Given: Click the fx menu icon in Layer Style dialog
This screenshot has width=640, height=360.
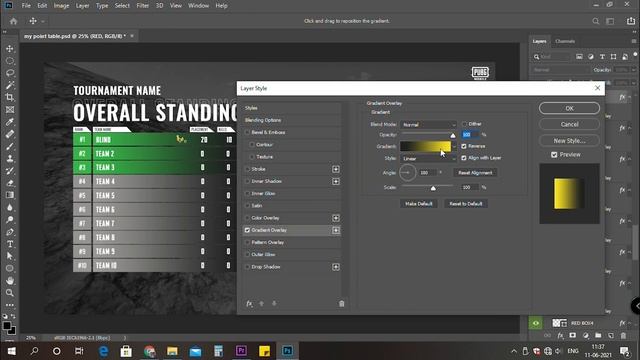Looking at the screenshot, I should click(x=249, y=304).
